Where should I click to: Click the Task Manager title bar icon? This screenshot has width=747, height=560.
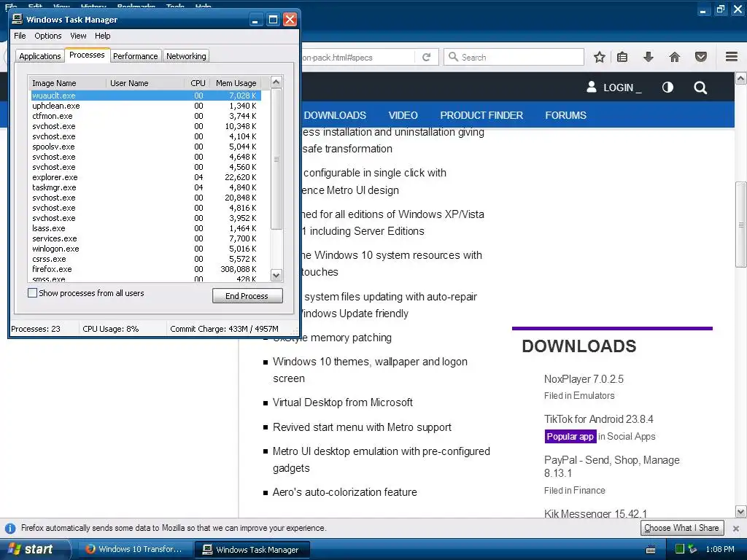click(18, 19)
